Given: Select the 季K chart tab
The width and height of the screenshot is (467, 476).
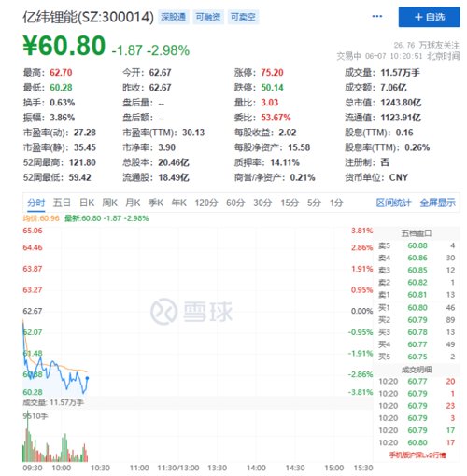Looking at the screenshot, I should coord(156,203).
